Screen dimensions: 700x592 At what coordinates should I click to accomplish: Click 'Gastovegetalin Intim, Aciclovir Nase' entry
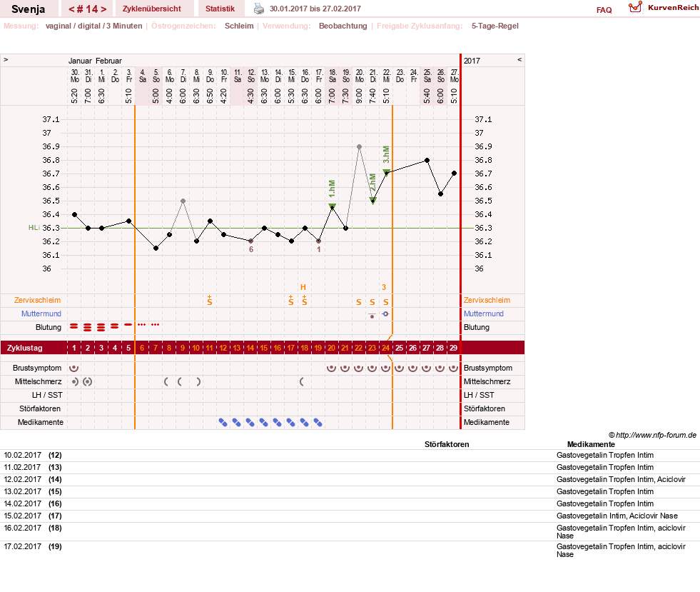point(617,516)
